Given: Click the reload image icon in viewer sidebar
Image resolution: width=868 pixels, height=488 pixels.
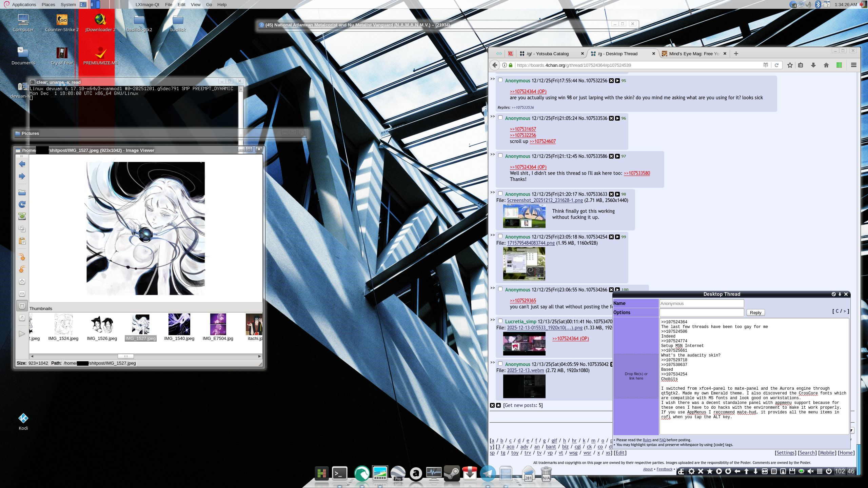Looking at the screenshot, I should (x=22, y=204).
